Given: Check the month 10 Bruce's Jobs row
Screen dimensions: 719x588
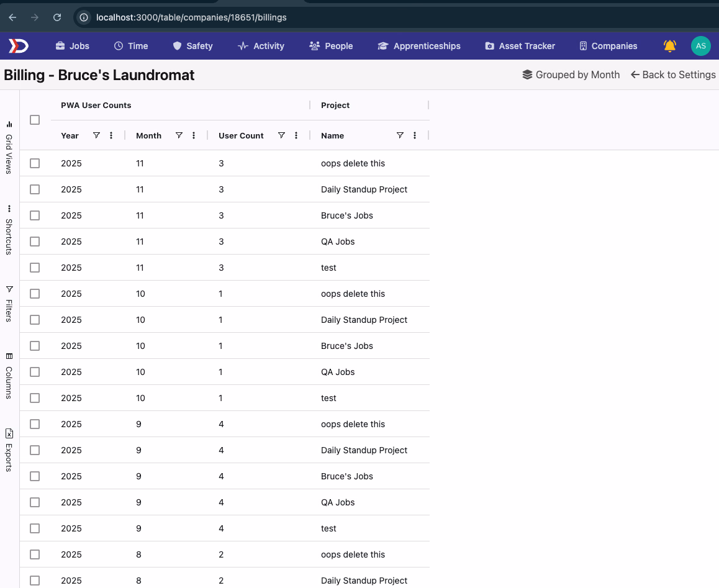Looking at the screenshot, I should click(35, 346).
